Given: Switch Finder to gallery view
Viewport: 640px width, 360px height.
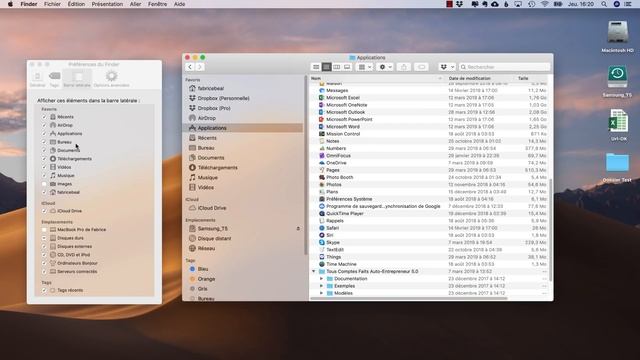Looking at the screenshot, I should [x=347, y=67].
